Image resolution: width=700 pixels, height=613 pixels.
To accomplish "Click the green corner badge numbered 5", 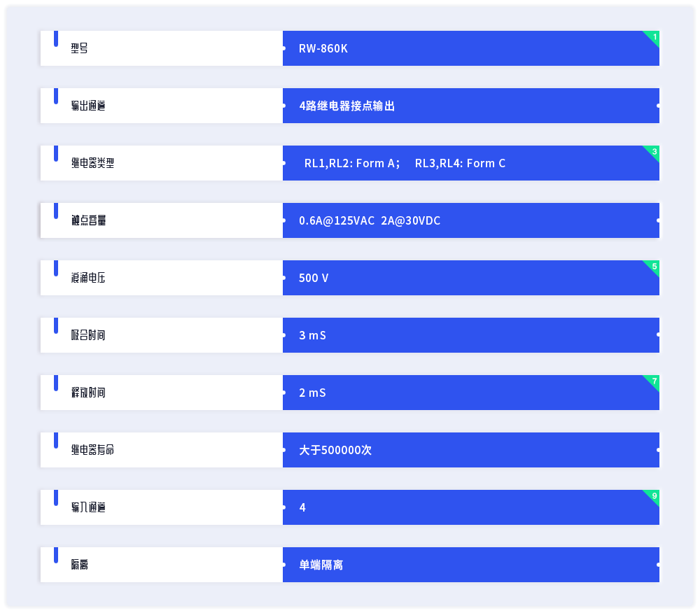I will [x=653, y=267].
